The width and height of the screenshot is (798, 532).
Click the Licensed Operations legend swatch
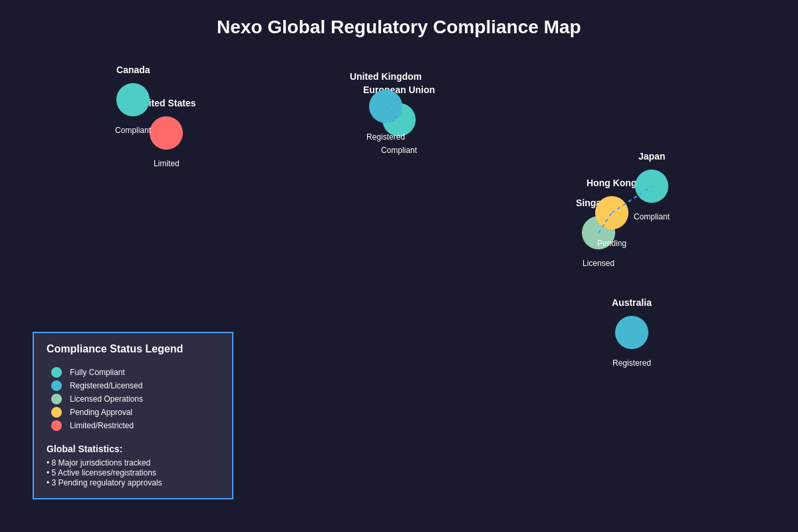click(x=57, y=399)
